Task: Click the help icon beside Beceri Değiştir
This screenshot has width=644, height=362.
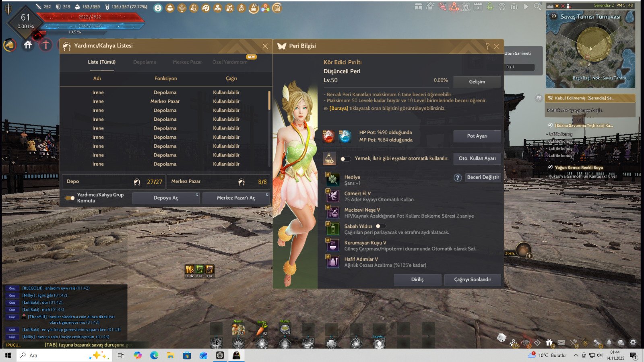Action: coord(458,177)
